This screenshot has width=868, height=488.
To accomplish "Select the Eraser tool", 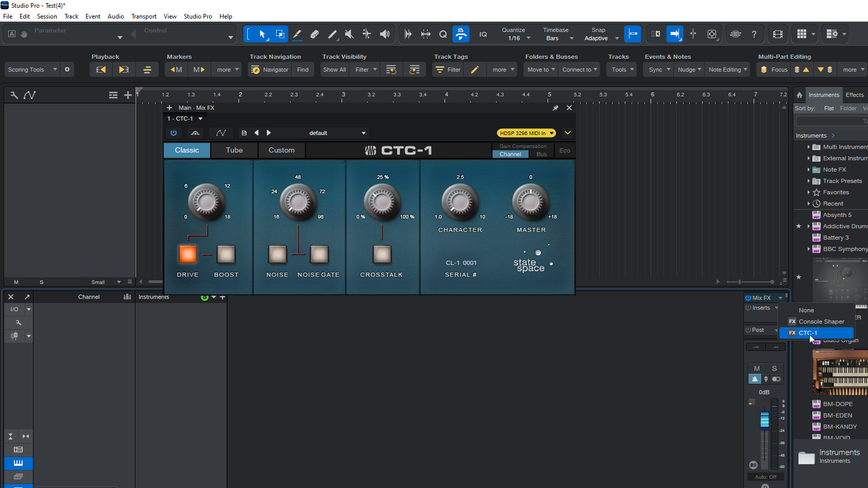I will click(x=315, y=34).
